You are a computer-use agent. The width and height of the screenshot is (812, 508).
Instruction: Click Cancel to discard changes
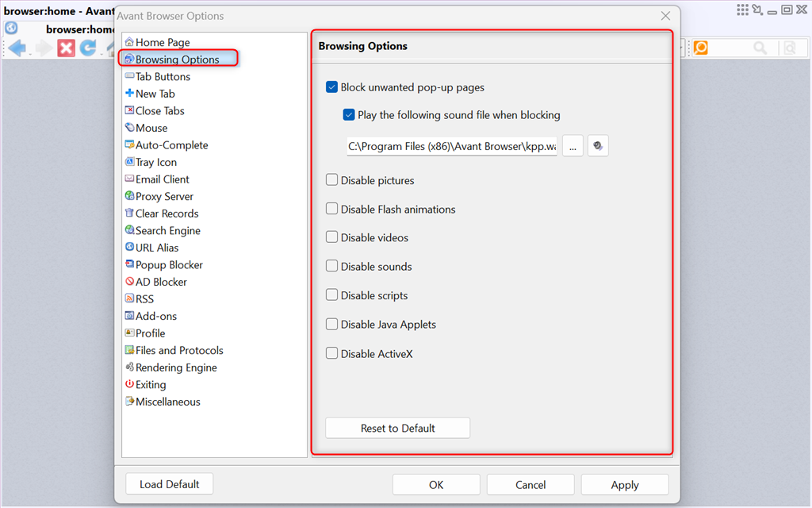coord(530,485)
